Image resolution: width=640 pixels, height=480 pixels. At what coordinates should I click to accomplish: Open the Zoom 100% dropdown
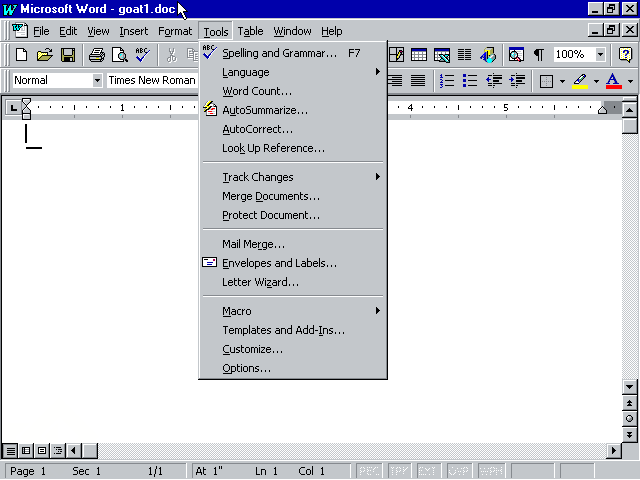[x=600, y=54]
